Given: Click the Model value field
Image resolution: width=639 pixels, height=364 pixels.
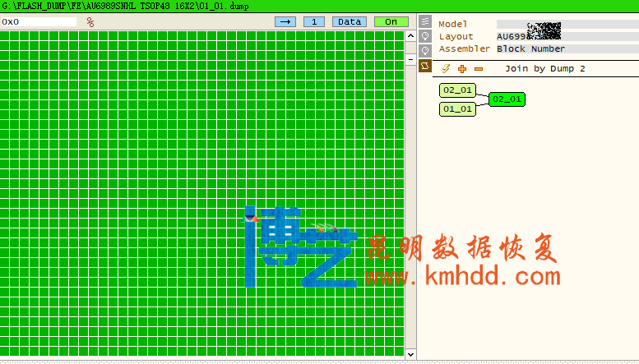Looking at the screenshot, I should [567, 25].
